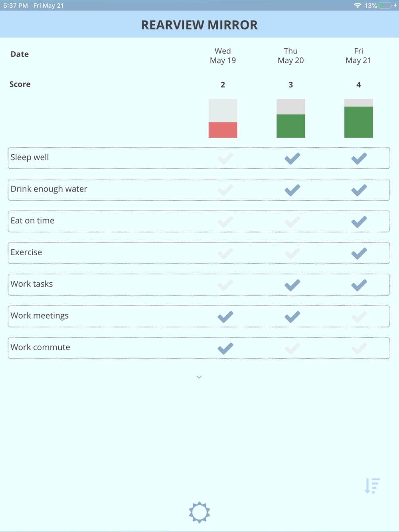Tap Thursday's score number 3
399x532 pixels.
point(290,85)
